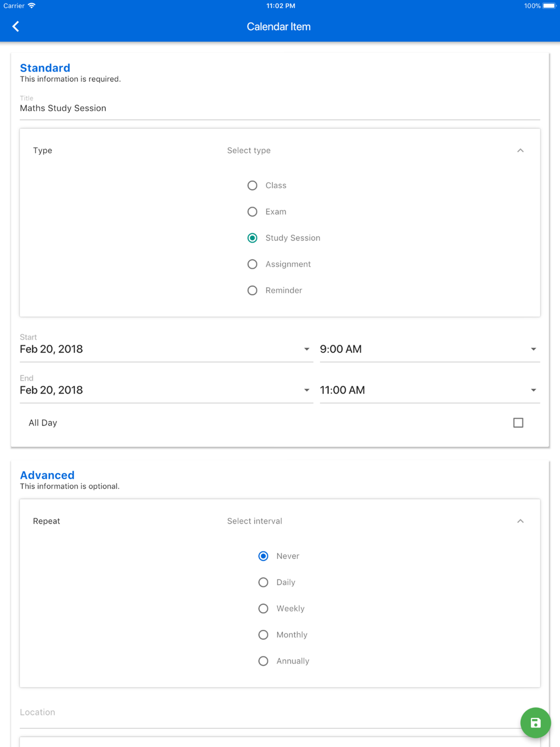Tap the back arrow icon
Viewport: 560px width, 747px height.
pyautogui.click(x=16, y=26)
